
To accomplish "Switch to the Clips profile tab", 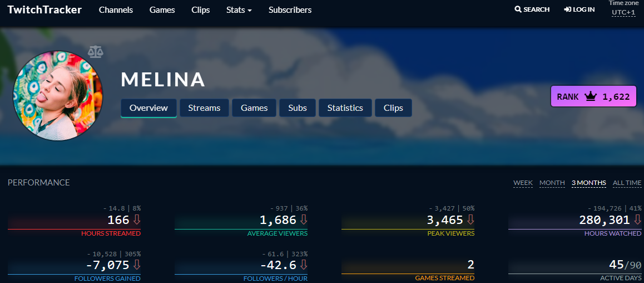I will (393, 108).
